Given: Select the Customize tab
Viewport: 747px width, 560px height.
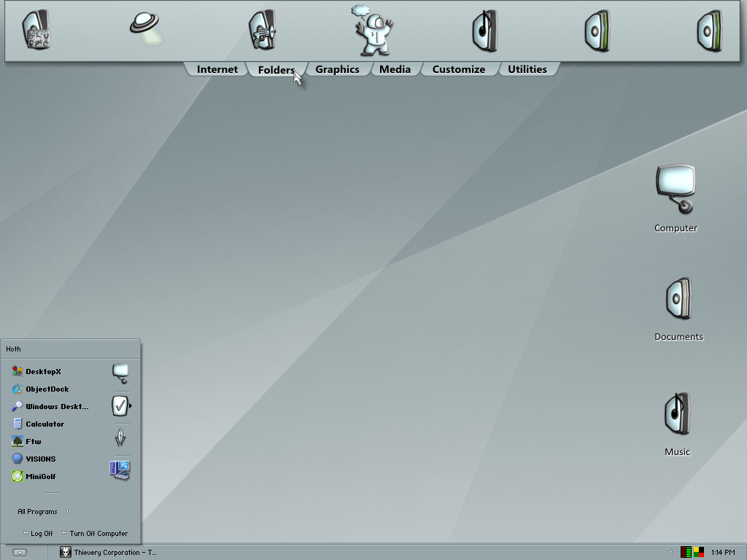Looking at the screenshot, I should [458, 69].
